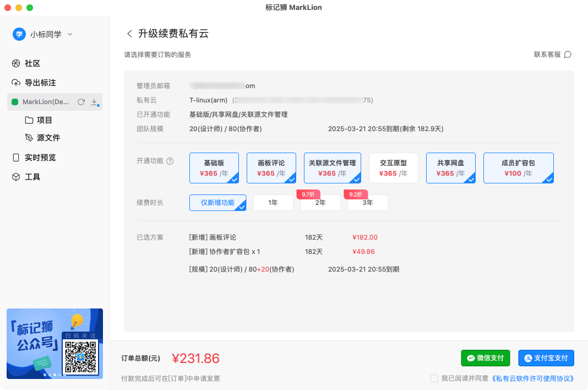The height and width of the screenshot is (390, 588).
Task: Expand the account menu for 小标同学
Action: pos(70,34)
